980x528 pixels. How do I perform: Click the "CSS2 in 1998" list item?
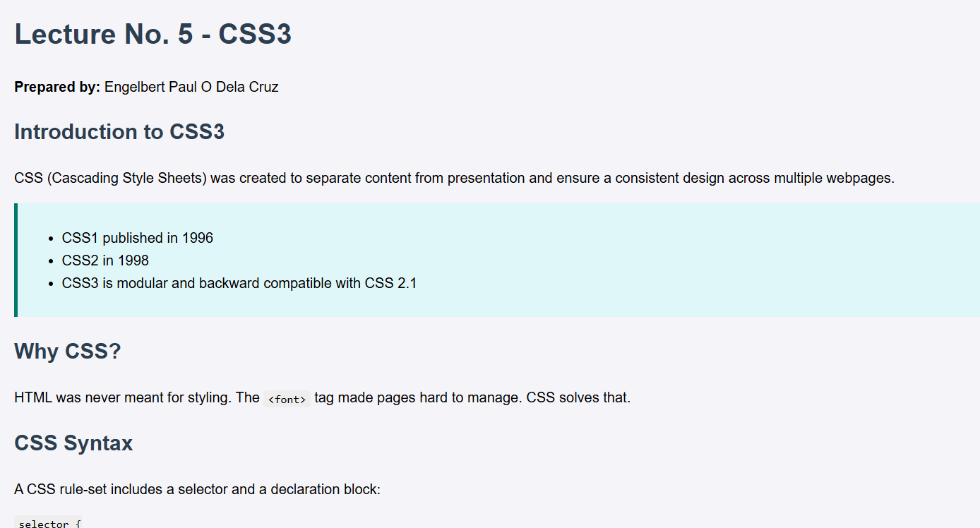coord(105,260)
